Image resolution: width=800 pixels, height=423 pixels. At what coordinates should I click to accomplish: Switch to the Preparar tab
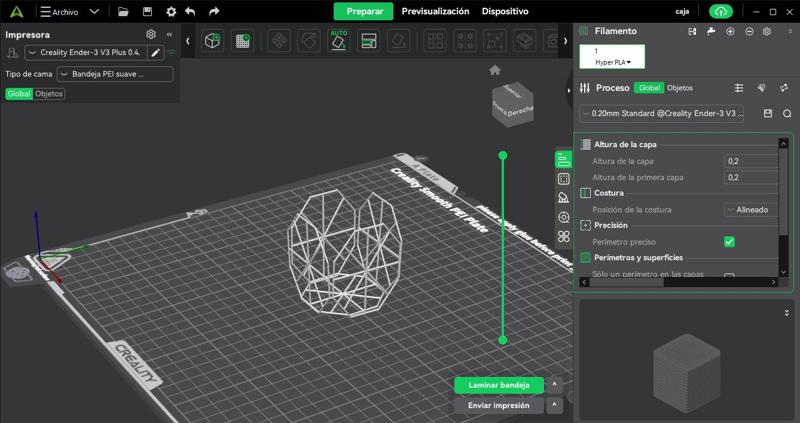pos(363,11)
